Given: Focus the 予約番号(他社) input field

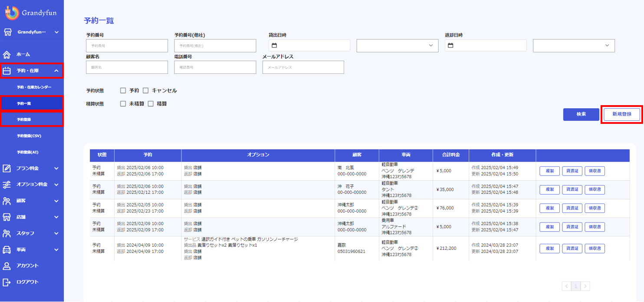Looking at the screenshot, I should coord(215,46).
